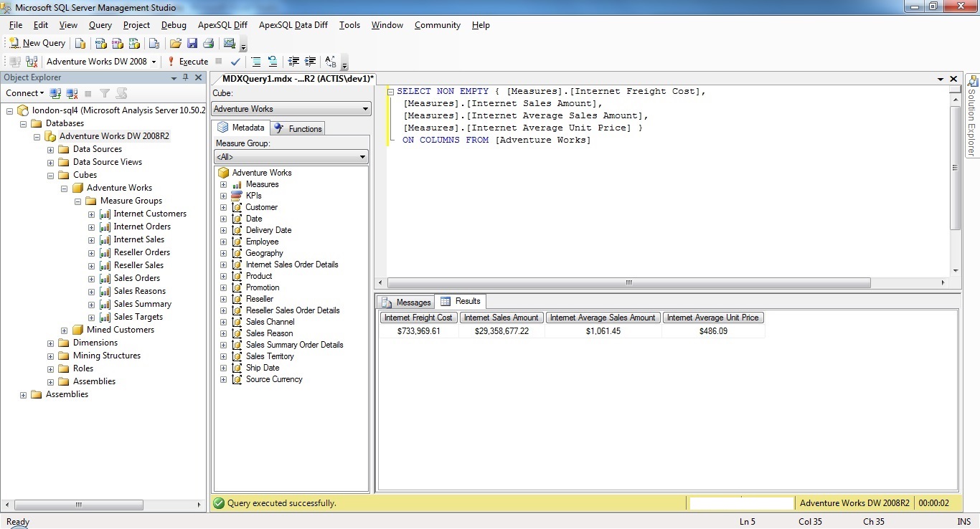
Task: Click the New Query toolbar button
Action: coord(37,43)
